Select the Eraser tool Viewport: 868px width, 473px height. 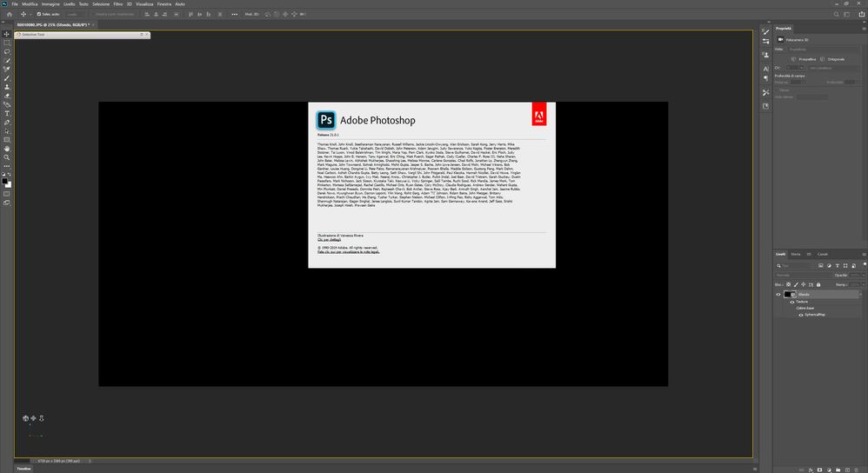(7, 96)
